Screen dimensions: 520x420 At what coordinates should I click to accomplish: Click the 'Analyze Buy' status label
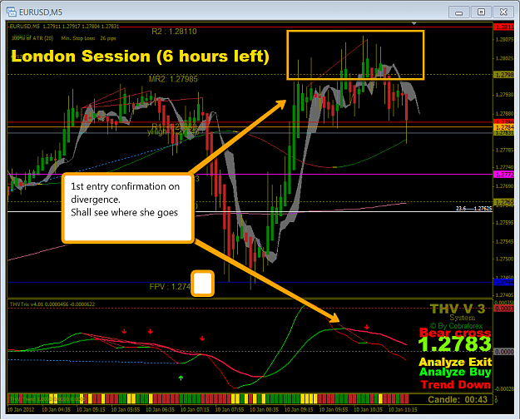click(455, 373)
